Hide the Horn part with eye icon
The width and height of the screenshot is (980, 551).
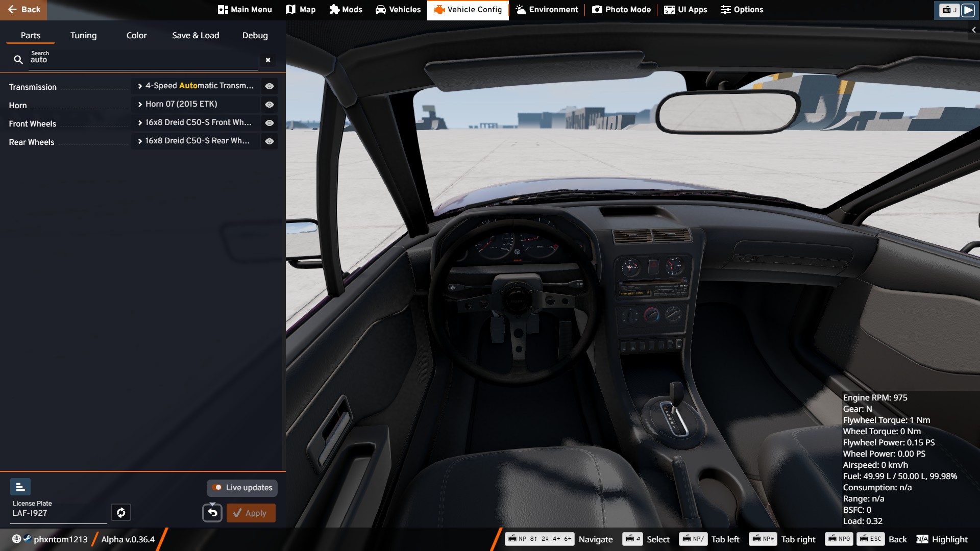click(x=269, y=105)
